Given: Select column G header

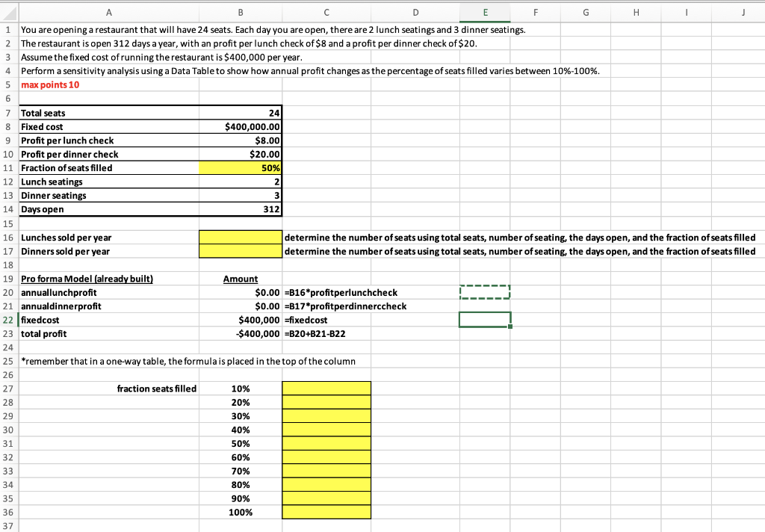Looking at the screenshot, I should point(586,13).
